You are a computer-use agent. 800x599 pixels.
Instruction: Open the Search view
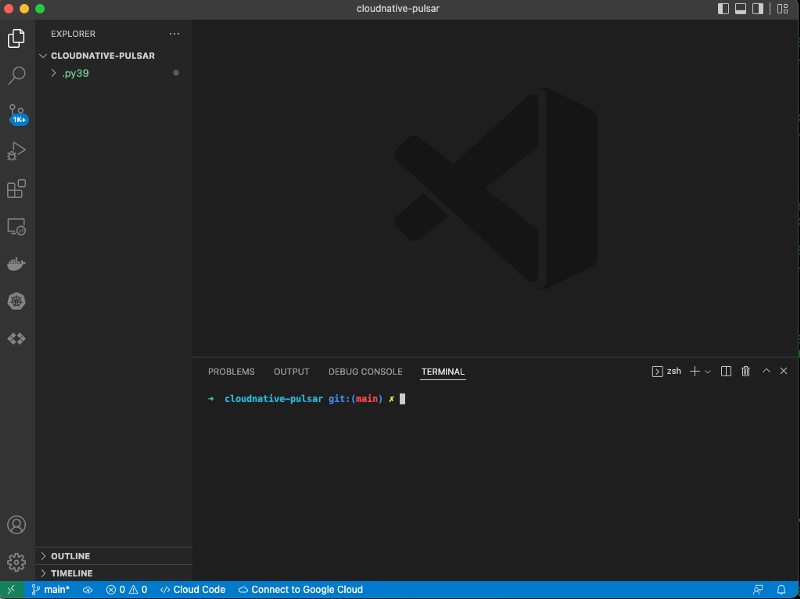16,75
